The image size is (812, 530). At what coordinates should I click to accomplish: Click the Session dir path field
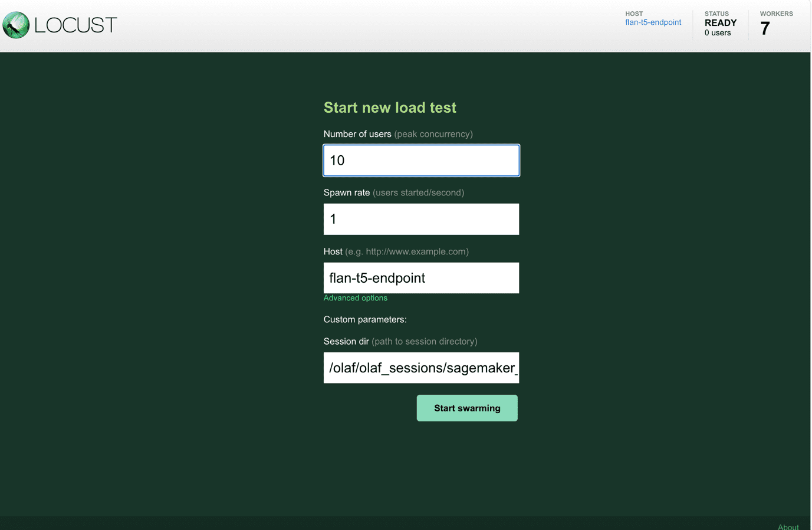(x=420, y=368)
